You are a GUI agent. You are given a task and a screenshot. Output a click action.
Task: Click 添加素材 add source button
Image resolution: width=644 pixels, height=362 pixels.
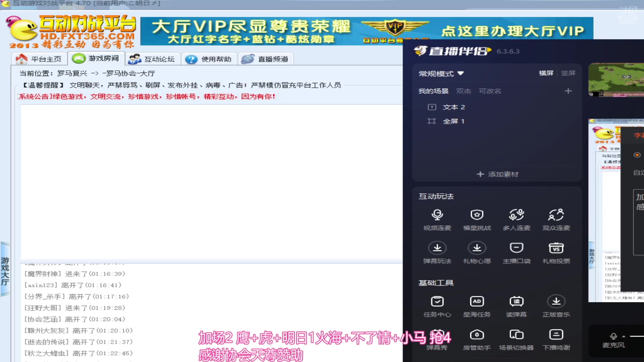[x=497, y=174]
